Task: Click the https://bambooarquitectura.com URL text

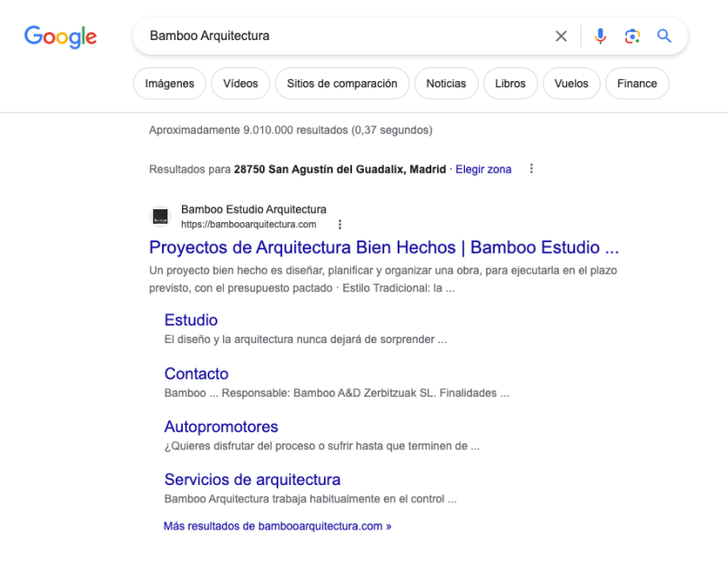Action: click(248, 225)
